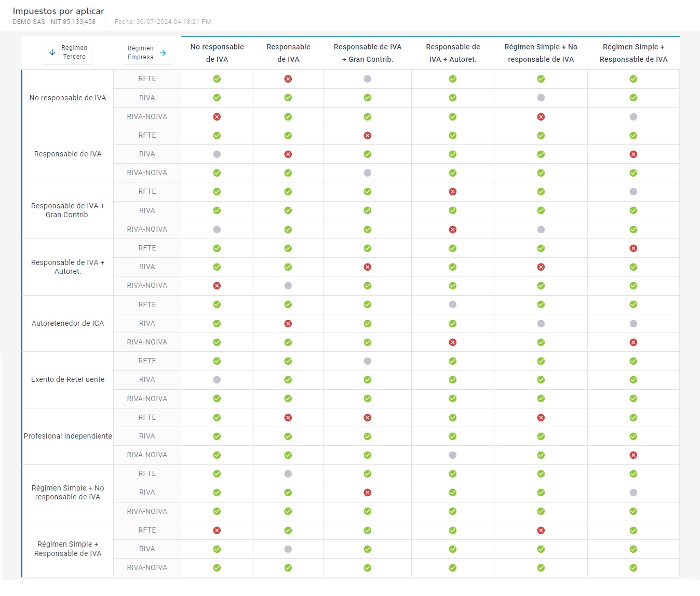700x596 pixels.
Task: Click red X in tercero Autoret. RIVA-NOIVA row
Action: click(x=217, y=285)
